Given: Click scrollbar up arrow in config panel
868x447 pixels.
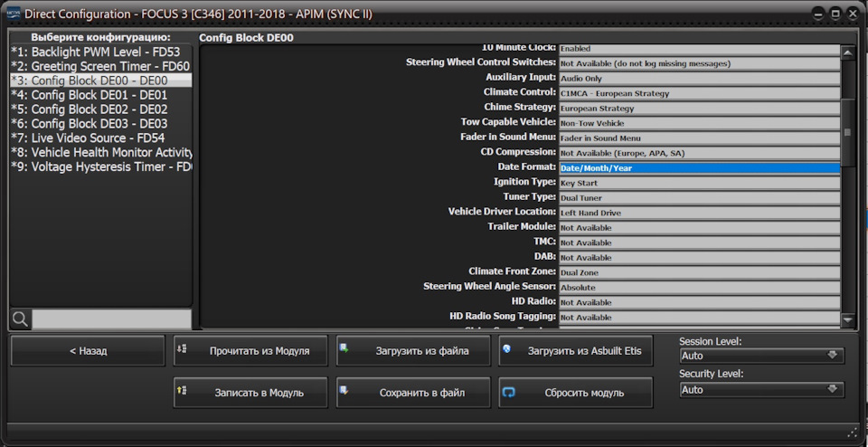Looking at the screenshot, I should coord(847,52).
